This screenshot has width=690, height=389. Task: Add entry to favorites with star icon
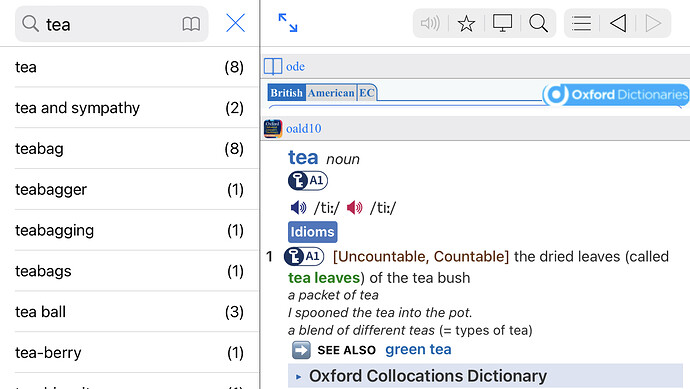(466, 23)
